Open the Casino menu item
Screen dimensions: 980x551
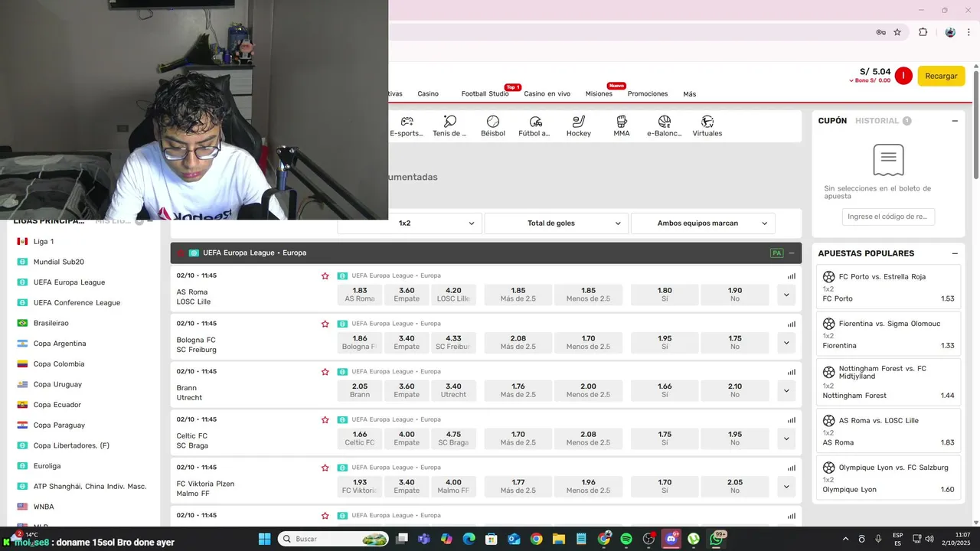point(428,94)
